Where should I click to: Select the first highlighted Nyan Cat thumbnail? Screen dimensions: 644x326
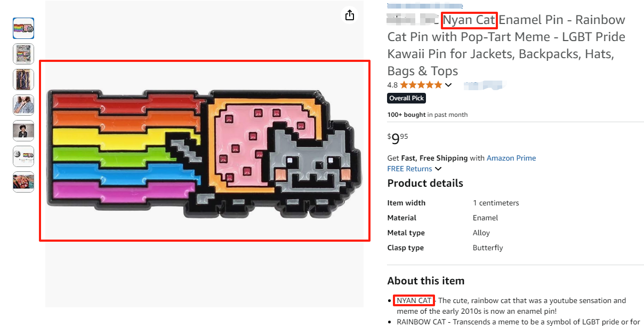point(23,28)
